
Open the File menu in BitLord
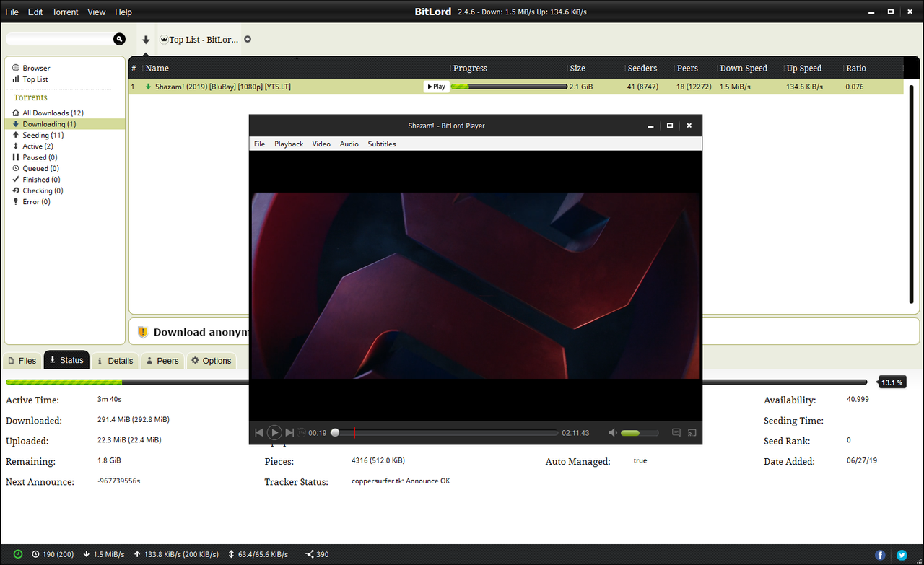[x=12, y=12]
